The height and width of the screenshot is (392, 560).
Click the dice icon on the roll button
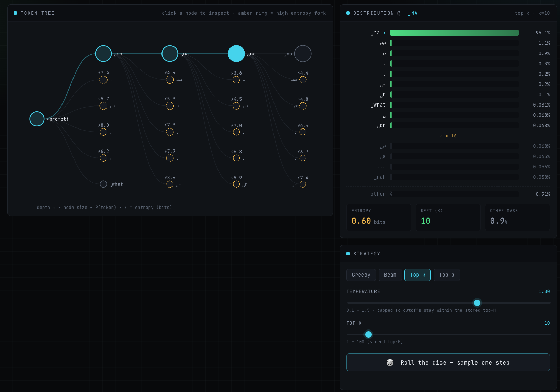point(390,362)
